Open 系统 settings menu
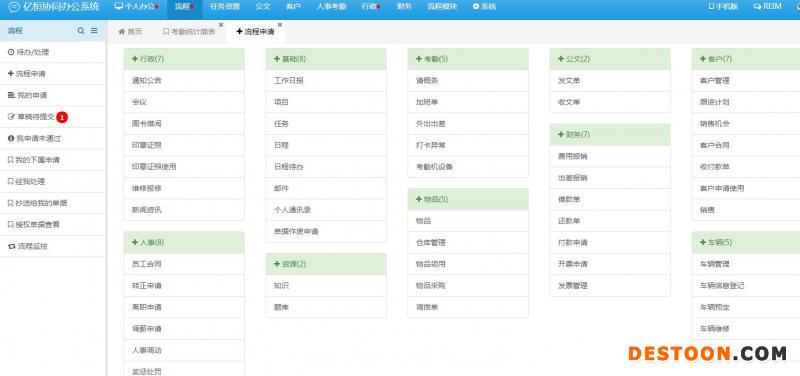Screen dimensions: 800x376 484,7
